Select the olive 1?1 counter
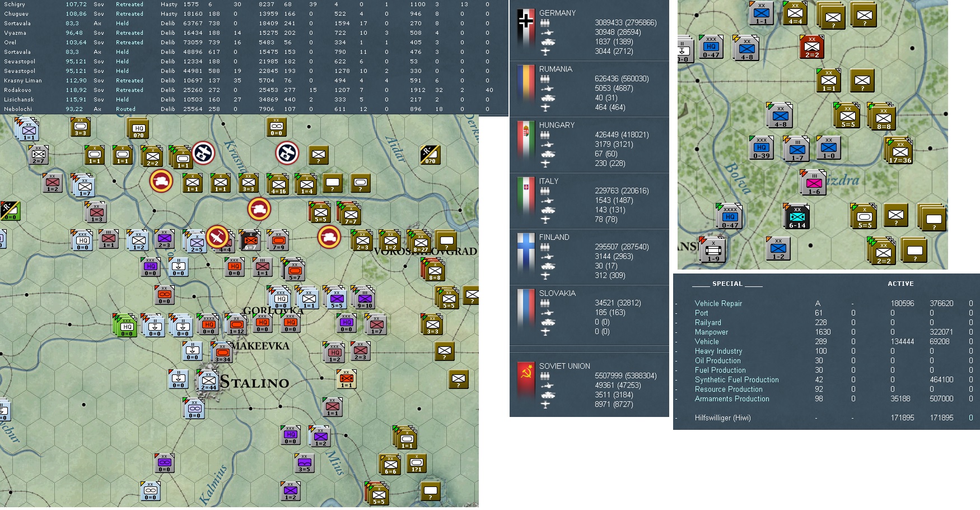 (416, 463)
